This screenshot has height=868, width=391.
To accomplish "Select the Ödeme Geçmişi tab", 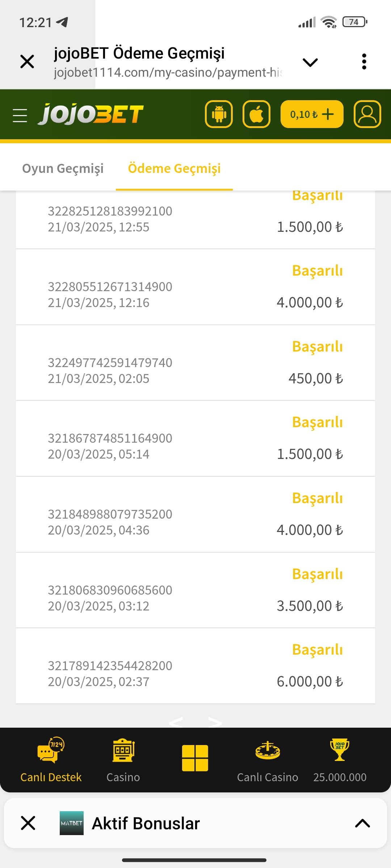I will tap(174, 168).
